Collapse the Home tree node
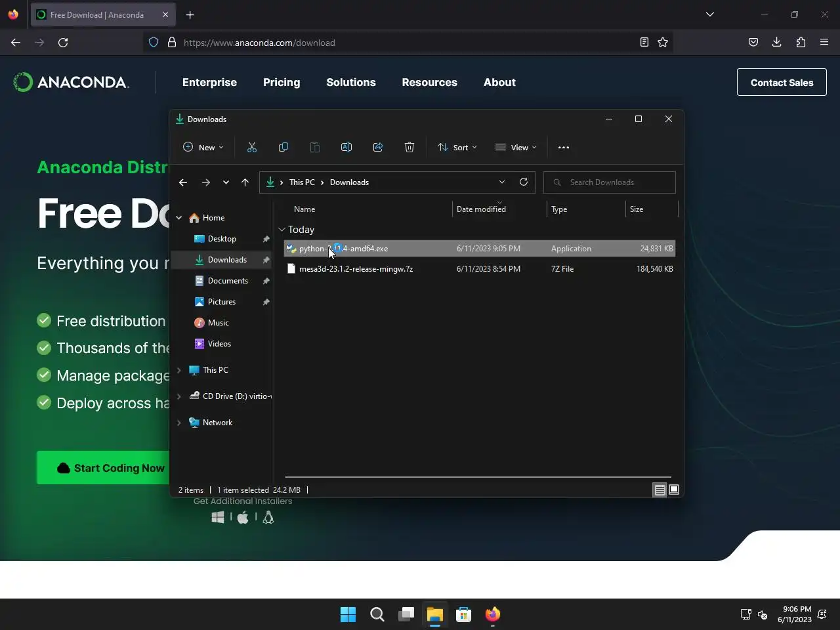 [179, 218]
